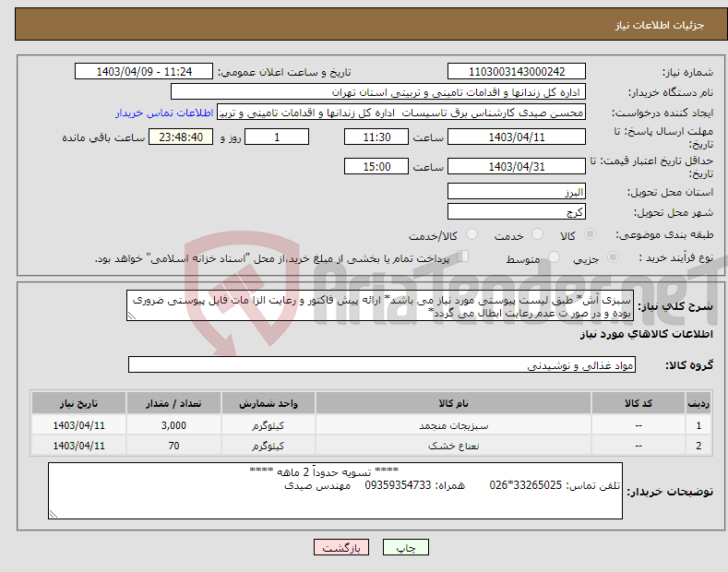Click the تاریخ نیاز column header
Image resolution: width=728 pixels, height=572 pixels.
coord(79,403)
